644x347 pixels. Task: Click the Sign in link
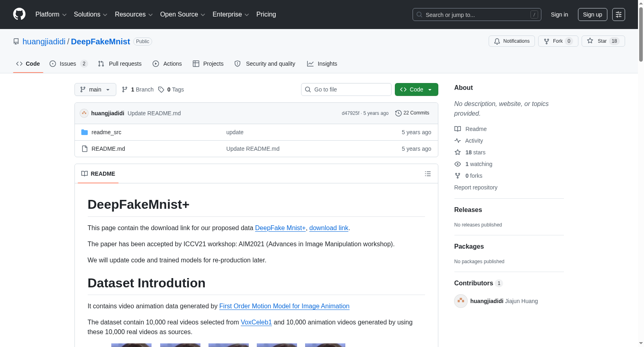559,15
